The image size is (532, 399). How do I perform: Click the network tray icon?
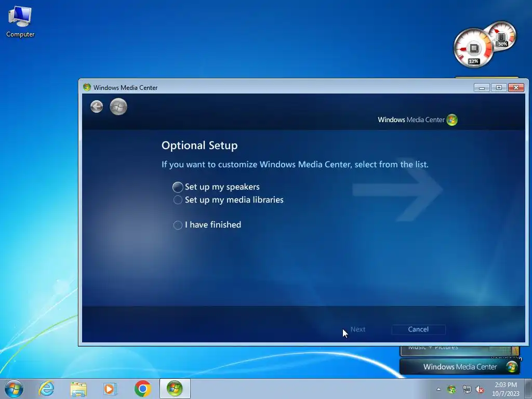pyautogui.click(x=467, y=390)
